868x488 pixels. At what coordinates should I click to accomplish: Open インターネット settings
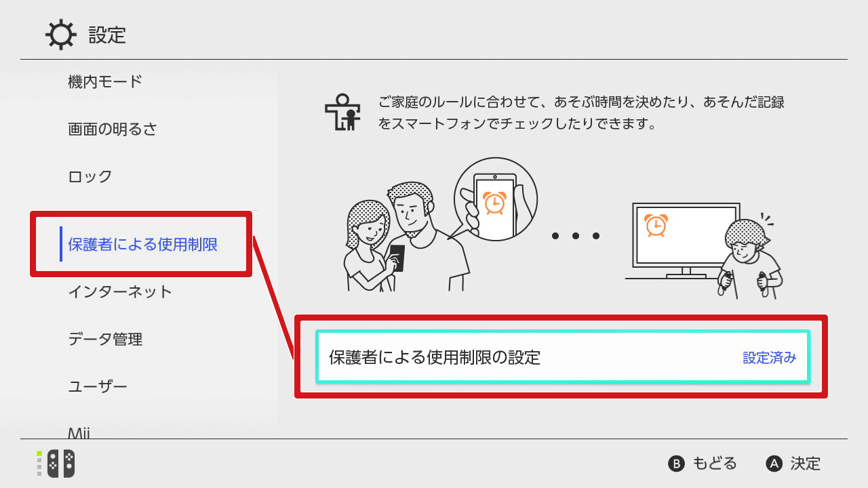coord(120,292)
